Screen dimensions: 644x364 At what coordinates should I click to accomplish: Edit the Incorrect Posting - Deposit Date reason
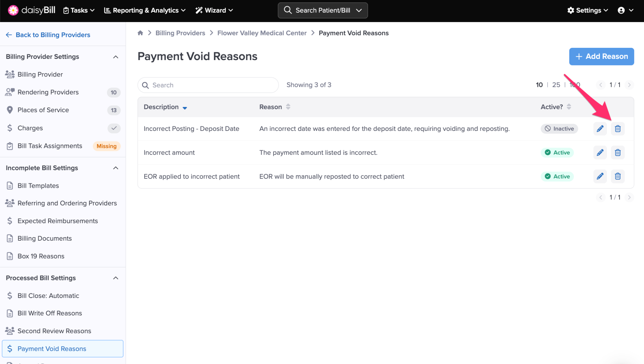click(x=600, y=129)
